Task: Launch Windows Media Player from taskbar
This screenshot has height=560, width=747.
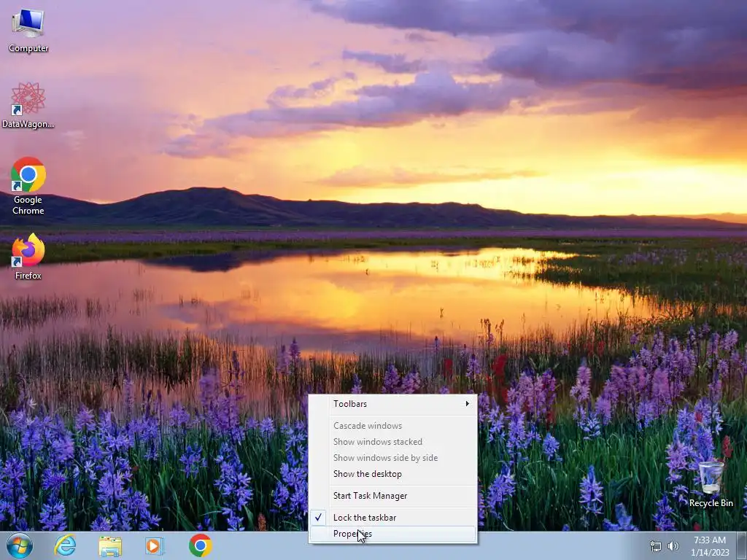Action: (x=155, y=545)
